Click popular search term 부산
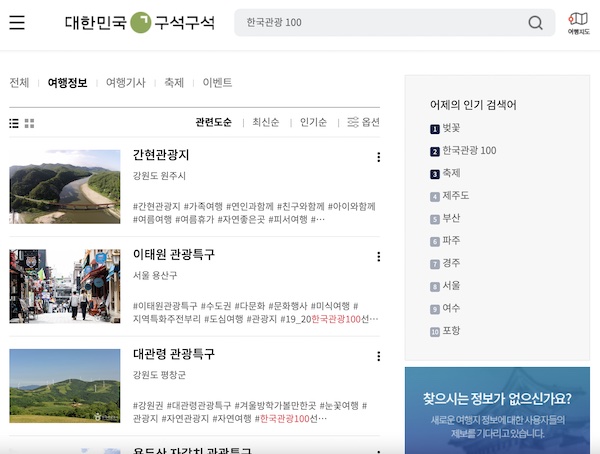Screen dimensions: 600x454 (x=451, y=218)
